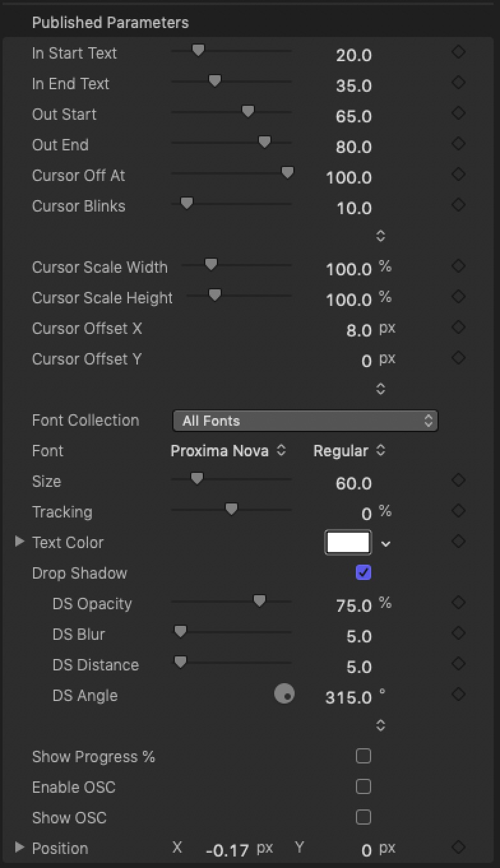Enable the Show Progress % checkbox
Image resolution: width=500 pixels, height=868 pixels.
pyautogui.click(x=364, y=756)
